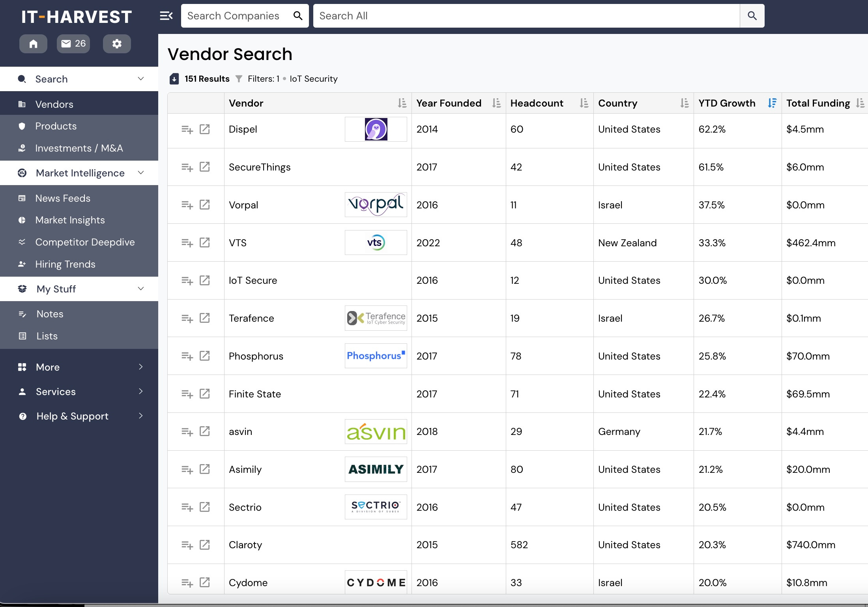Open Vorpal external link icon
Image resolution: width=868 pixels, height=607 pixels.
[204, 204]
